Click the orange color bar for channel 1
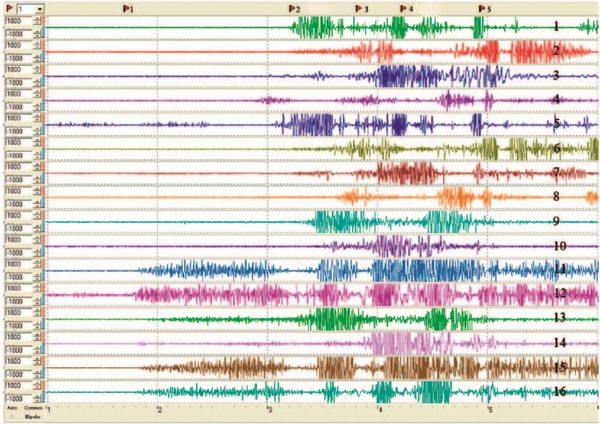 [x=45, y=20]
